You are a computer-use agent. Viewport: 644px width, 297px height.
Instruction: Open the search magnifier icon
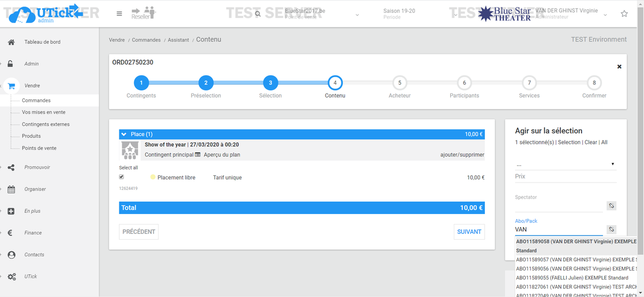coord(258,14)
